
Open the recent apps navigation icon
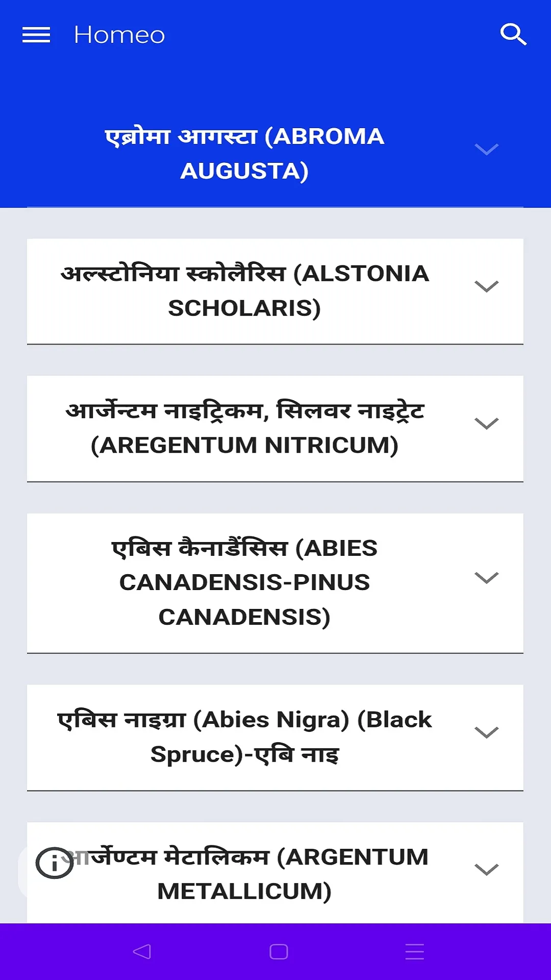click(x=415, y=951)
